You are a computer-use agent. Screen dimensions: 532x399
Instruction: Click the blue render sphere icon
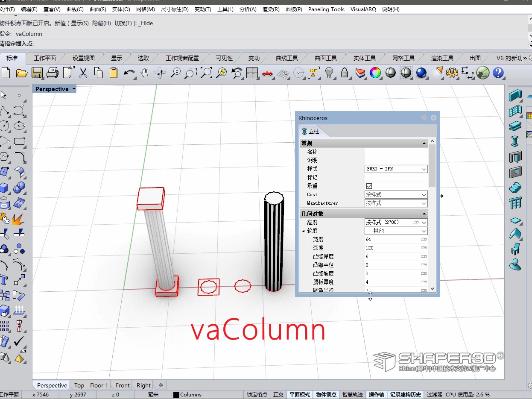(421, 73)
